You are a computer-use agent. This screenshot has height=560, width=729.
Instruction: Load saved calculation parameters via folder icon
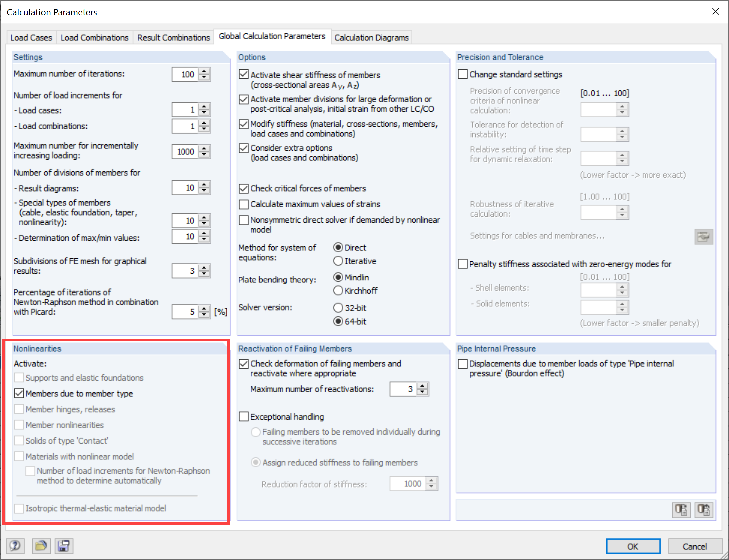(x=41, y=546)
